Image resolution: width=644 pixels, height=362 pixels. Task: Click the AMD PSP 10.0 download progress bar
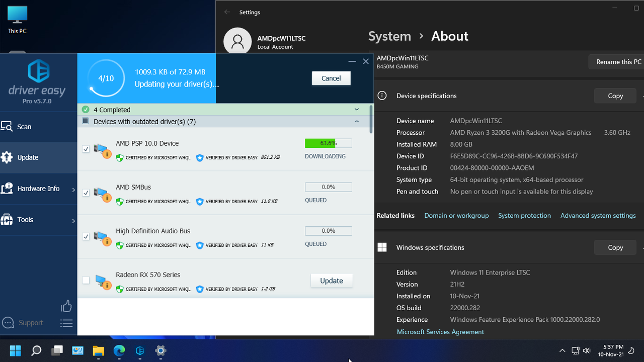point(329,143)
